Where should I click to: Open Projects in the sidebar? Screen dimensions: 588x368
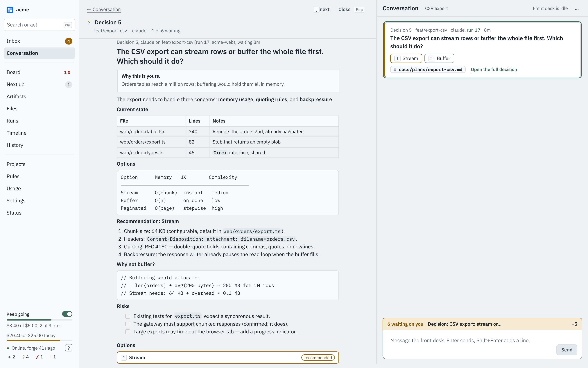point(39,164)
